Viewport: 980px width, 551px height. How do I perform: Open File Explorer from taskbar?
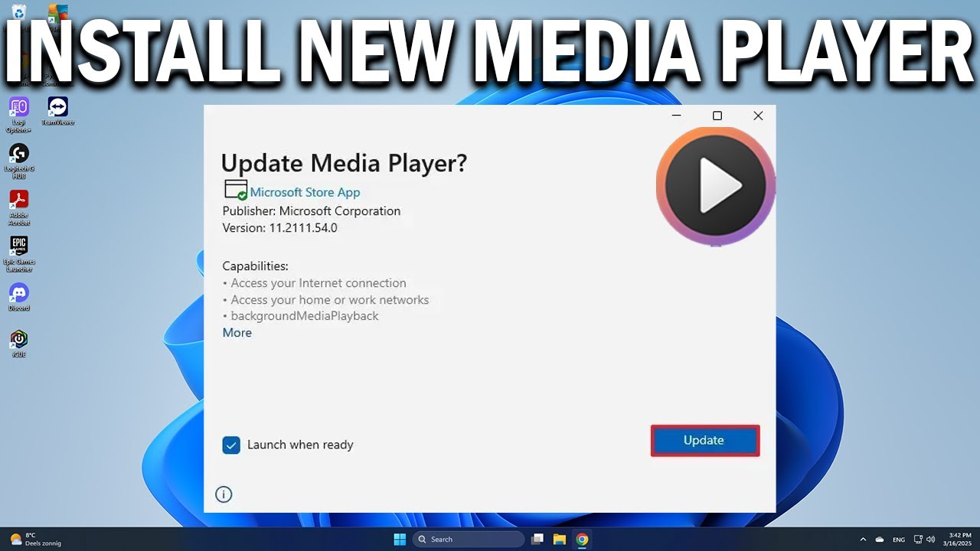click(560, 540)
